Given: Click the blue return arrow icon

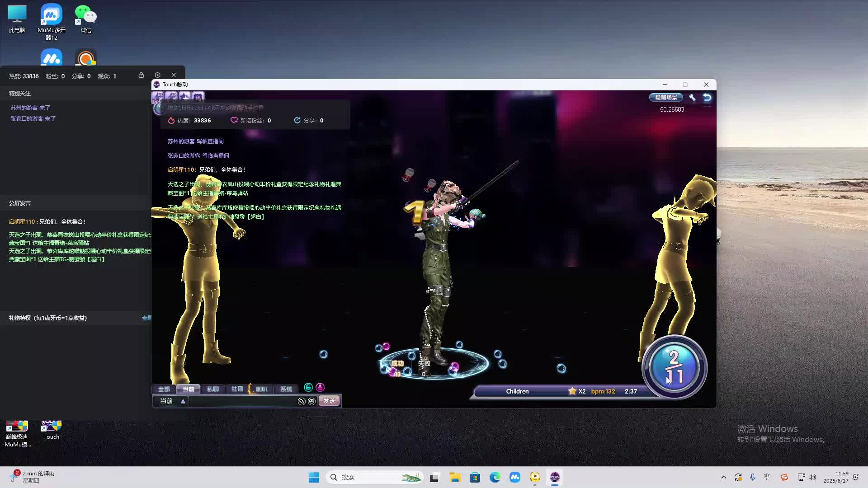Looking at the screenshot, I should [707, 98].
